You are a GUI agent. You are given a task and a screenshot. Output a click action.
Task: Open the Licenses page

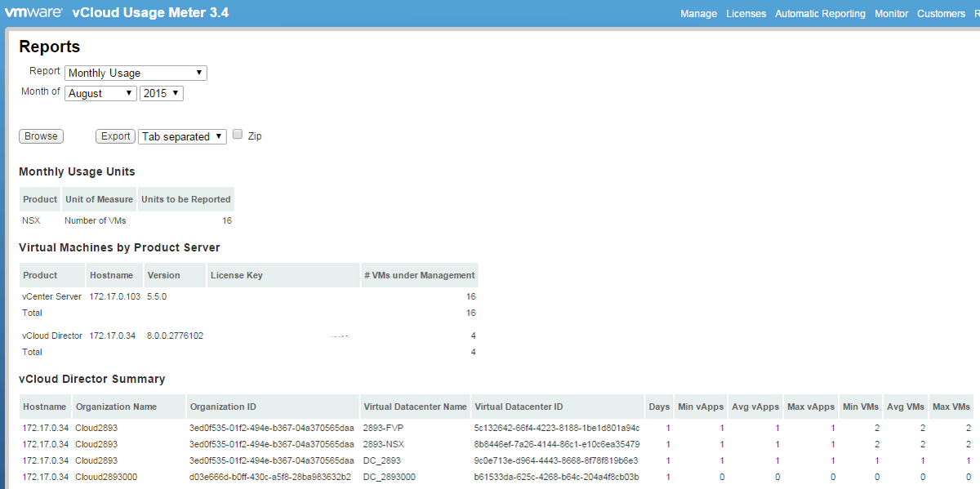[x=746, y=14]
